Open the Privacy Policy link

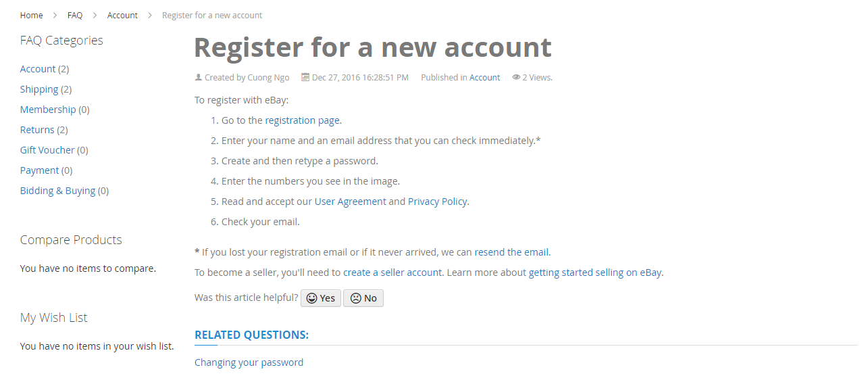click(x=437, y=202)
